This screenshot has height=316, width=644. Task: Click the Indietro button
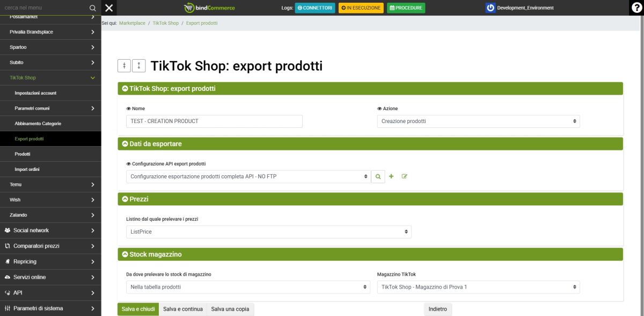(x=438, y=309)
